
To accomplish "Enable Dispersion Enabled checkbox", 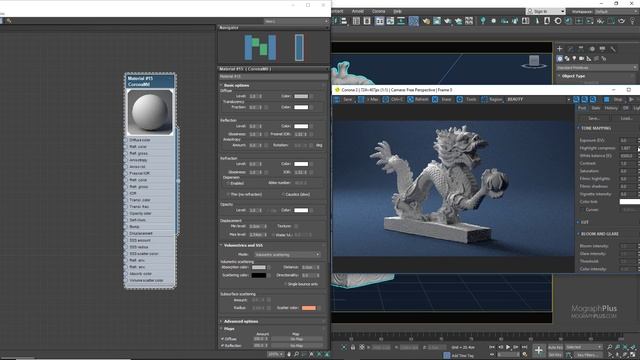I will (x=228, y=183).
